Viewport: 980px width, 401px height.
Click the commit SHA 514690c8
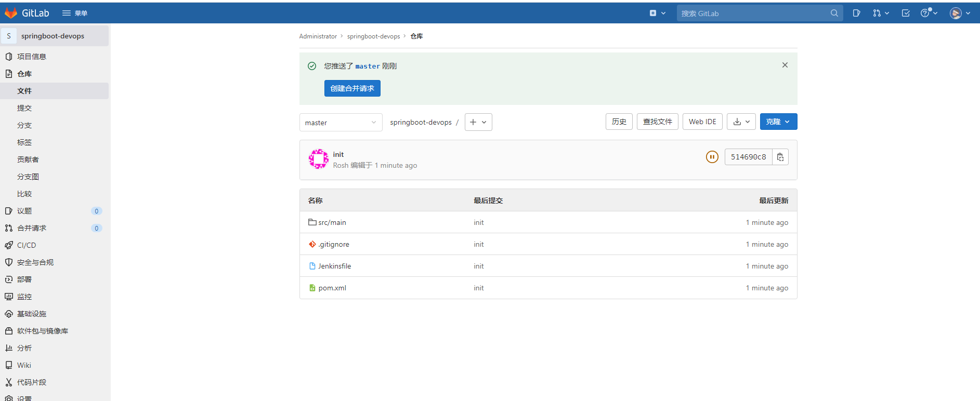point(748,157)
